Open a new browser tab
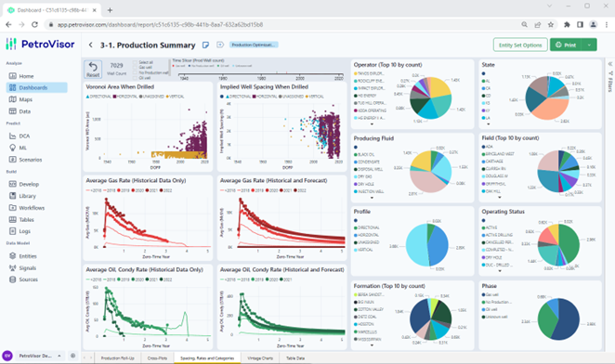The height and width of the screenshot is (364, 615). (x=110, y=10)
